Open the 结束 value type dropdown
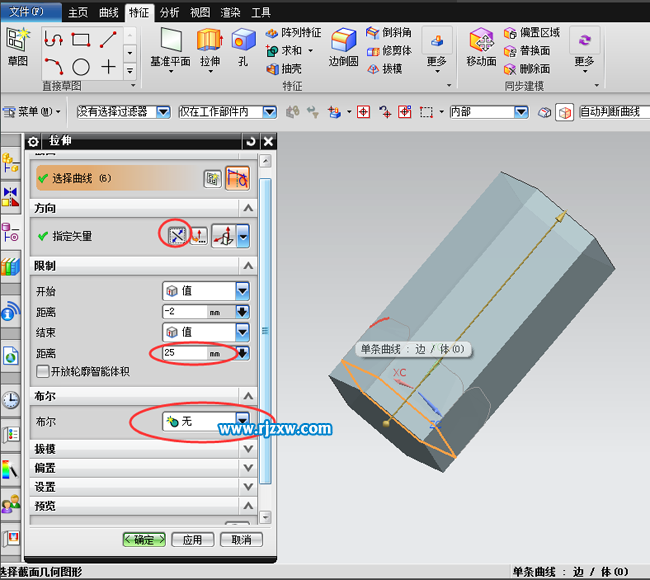Viewport: 650px width, 580px height. point(243,332)
